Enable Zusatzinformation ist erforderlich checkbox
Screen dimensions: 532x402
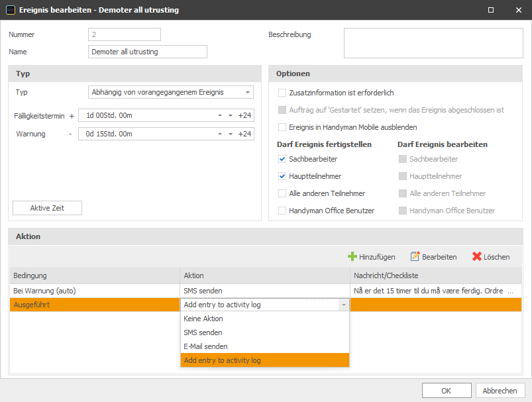283,93
